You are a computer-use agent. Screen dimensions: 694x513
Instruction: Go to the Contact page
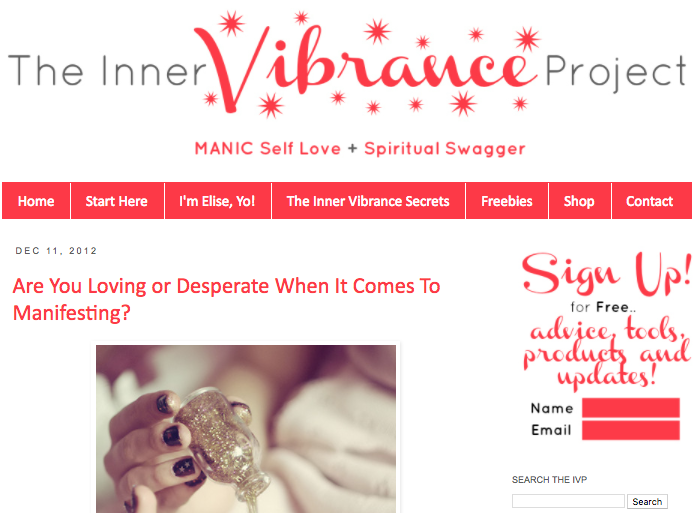(x=650, y=201)
